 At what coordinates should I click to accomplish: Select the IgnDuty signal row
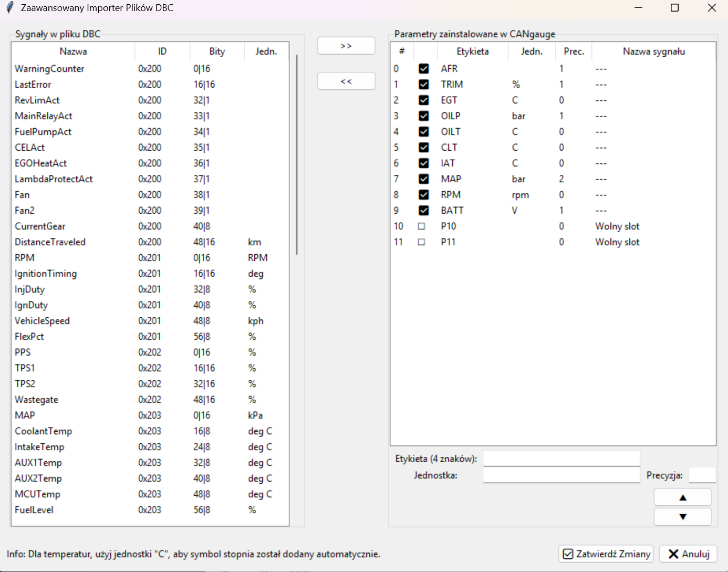point(150,305)
